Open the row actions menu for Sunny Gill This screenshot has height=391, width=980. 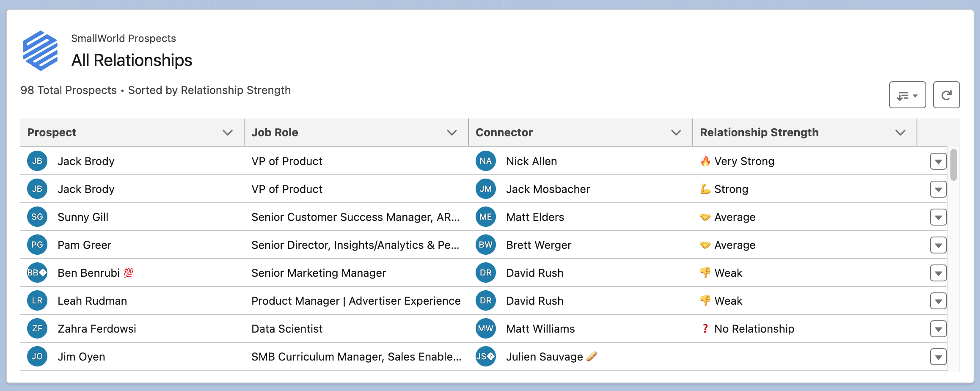click(x=939, y=217)
